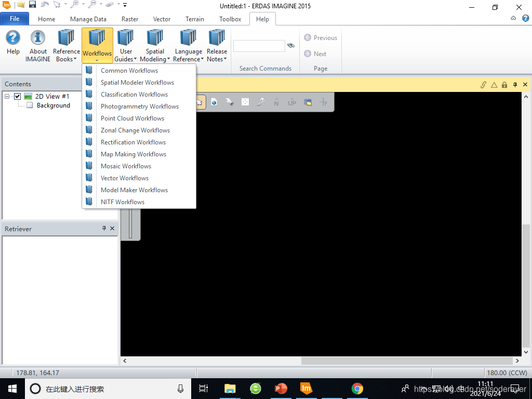
Task: Pin the 2D view with pushpin icon
Action: tap(515, 85)
